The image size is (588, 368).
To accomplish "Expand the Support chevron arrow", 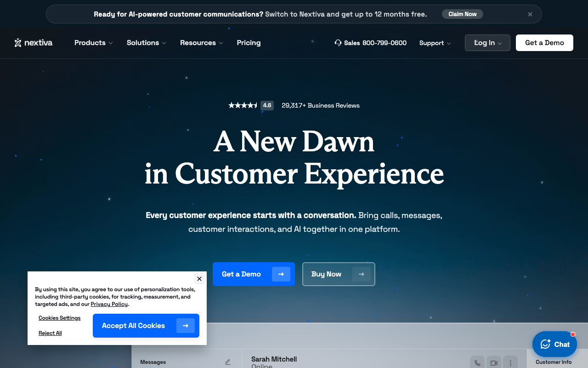I will [449, 43].
